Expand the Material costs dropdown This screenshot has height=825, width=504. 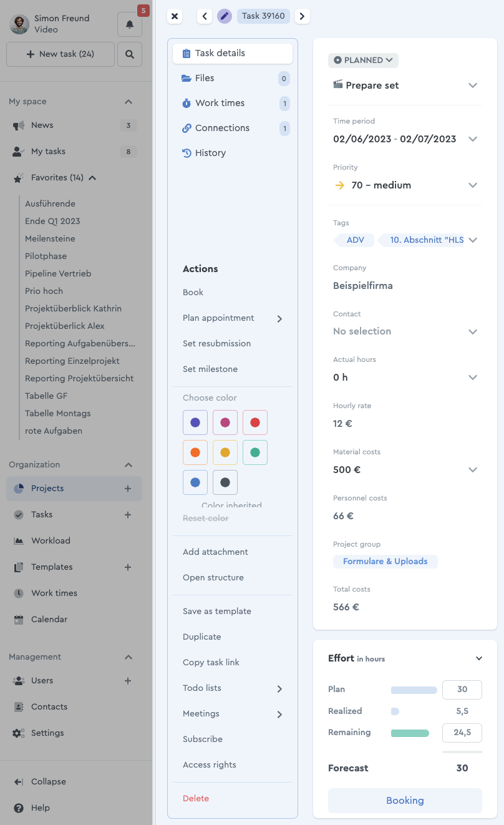click(x=473, y=470)
